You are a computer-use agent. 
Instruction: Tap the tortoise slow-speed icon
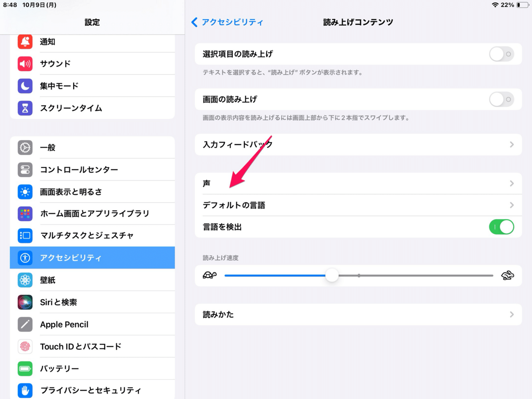pos(209,275)
